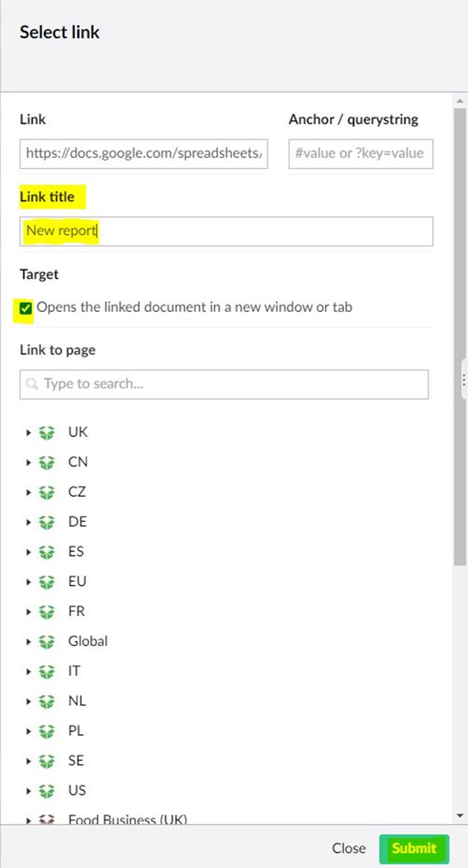Click the US page icon
This screenshot has height=868, width=468.
point(46,790)
